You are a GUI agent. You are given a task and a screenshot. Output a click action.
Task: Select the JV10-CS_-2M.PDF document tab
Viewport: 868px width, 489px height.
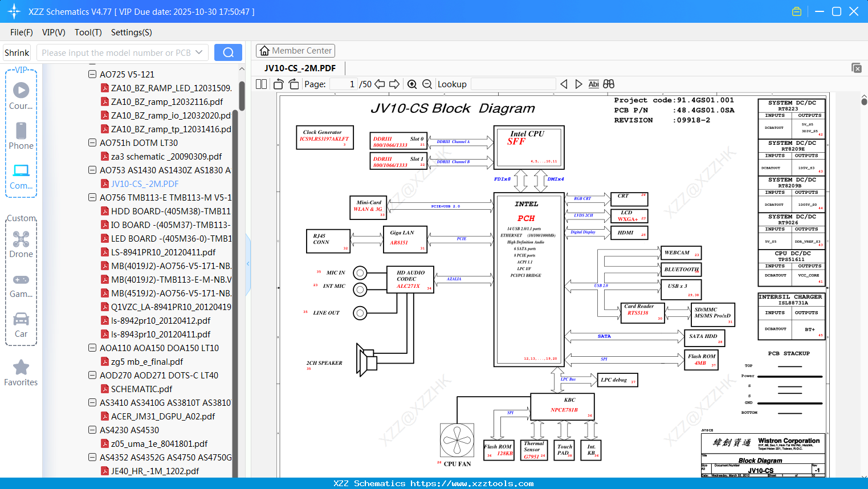click(300, 68)
